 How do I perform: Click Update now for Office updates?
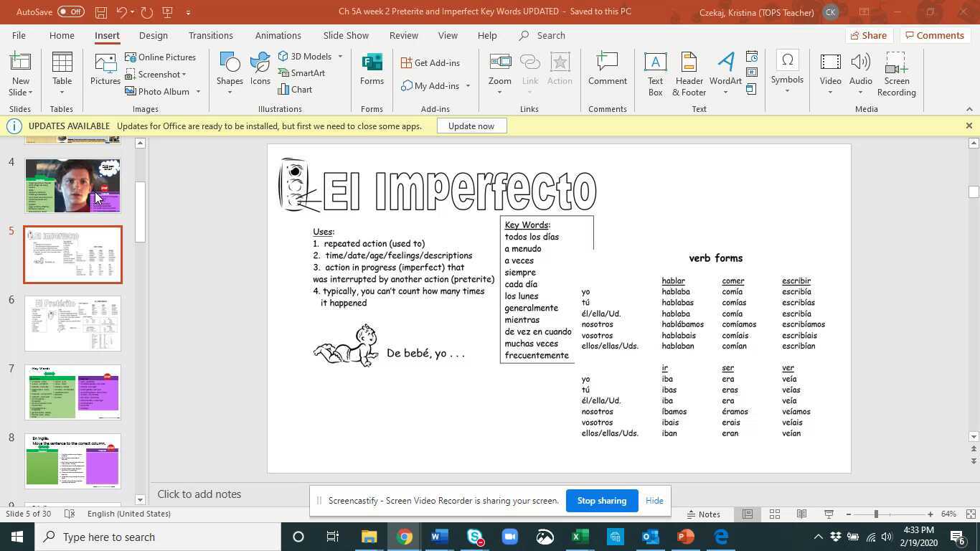tap(471, 126)
